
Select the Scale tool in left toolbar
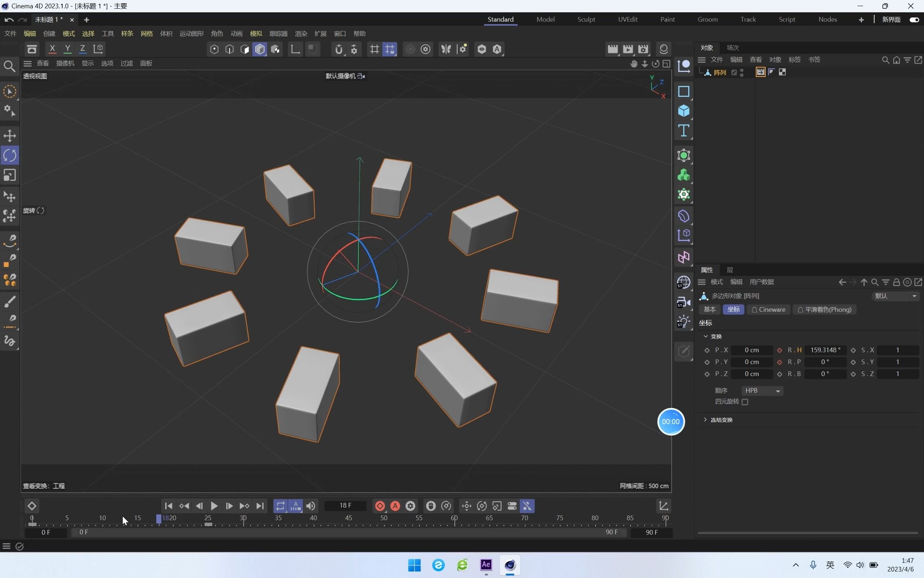point(10,175)
